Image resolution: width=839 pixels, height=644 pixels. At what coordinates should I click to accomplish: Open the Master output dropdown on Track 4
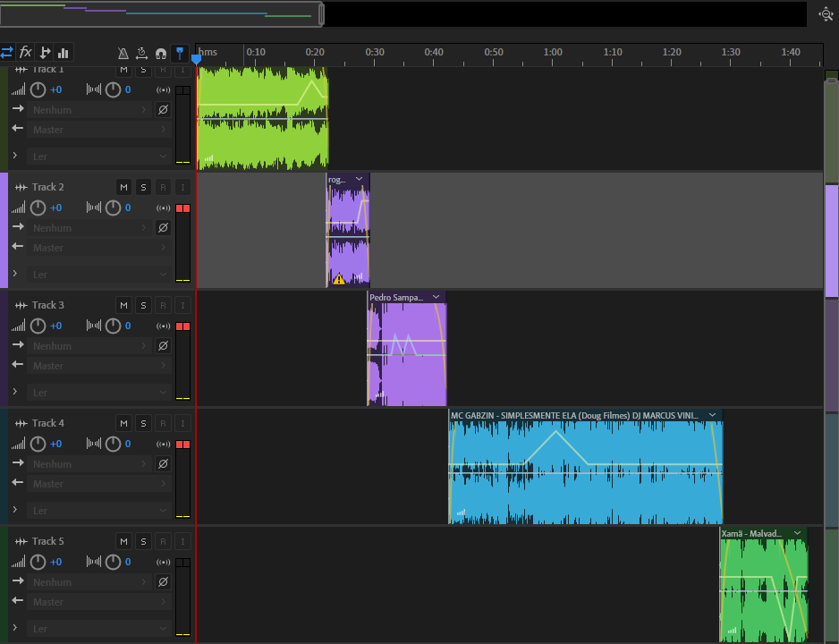[99, 484]
